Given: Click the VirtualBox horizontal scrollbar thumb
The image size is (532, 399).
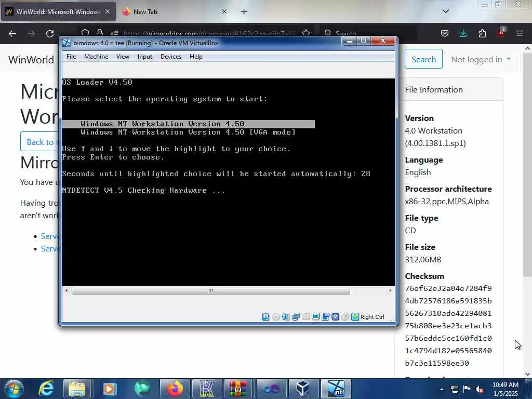Looking at the screenshot, I should (x=211, y=290).
